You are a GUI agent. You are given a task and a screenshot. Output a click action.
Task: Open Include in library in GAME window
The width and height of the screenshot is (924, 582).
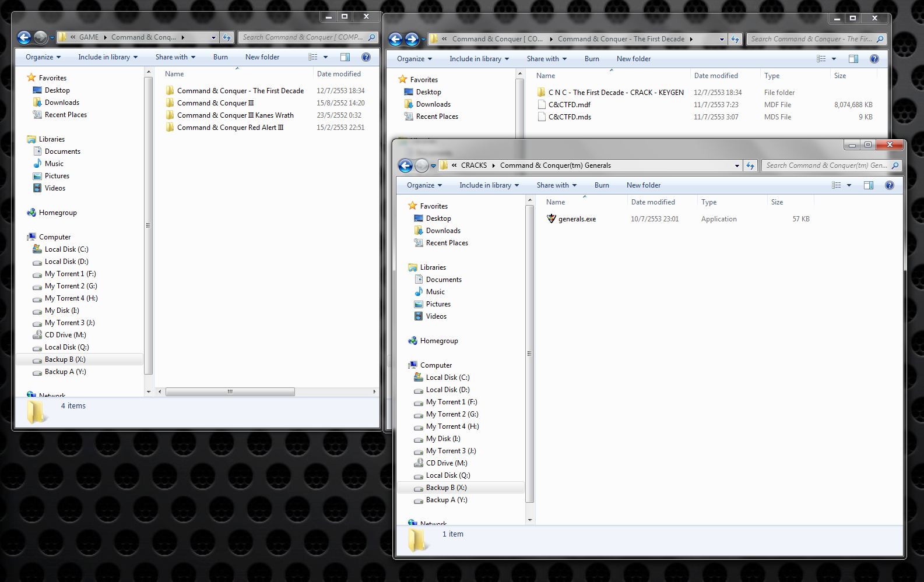coord(108,57)
